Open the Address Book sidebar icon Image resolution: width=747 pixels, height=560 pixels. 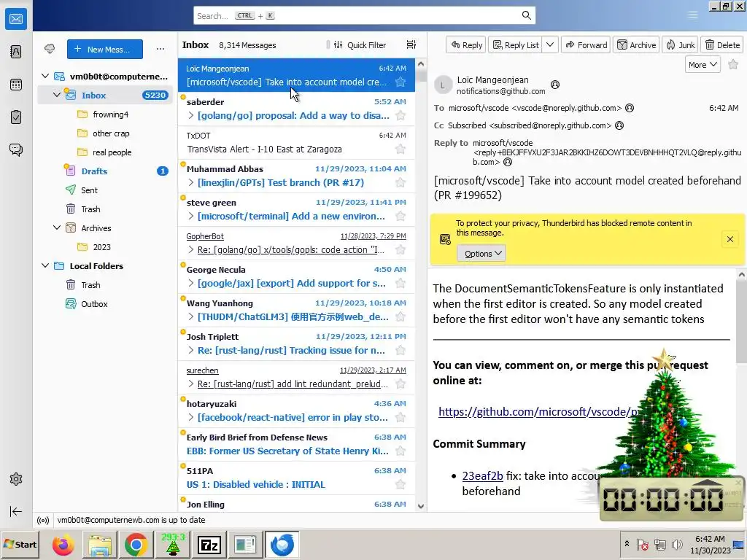(16, 52)
